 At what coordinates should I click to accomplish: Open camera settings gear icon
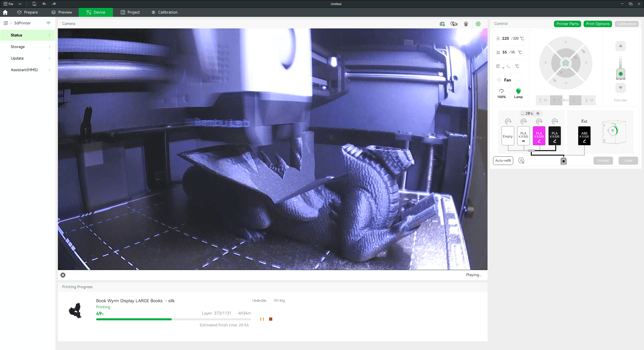coord(478,24)
